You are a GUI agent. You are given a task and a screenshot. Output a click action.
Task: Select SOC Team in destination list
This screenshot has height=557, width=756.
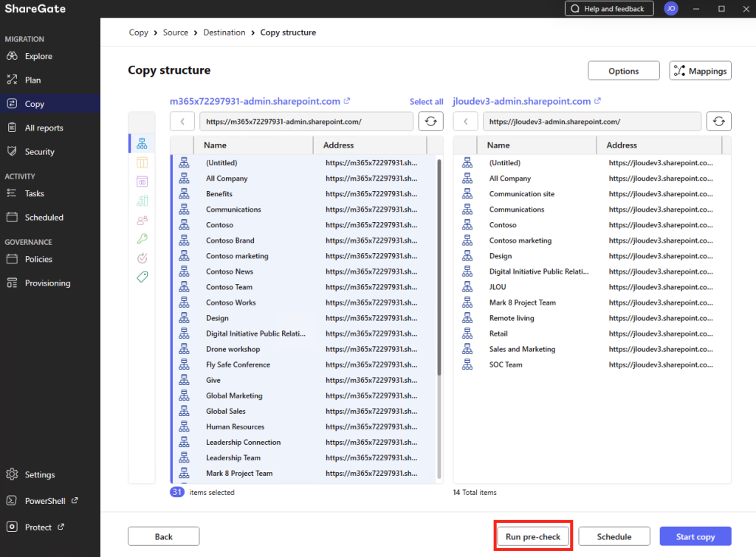click(x=592, y=364)
